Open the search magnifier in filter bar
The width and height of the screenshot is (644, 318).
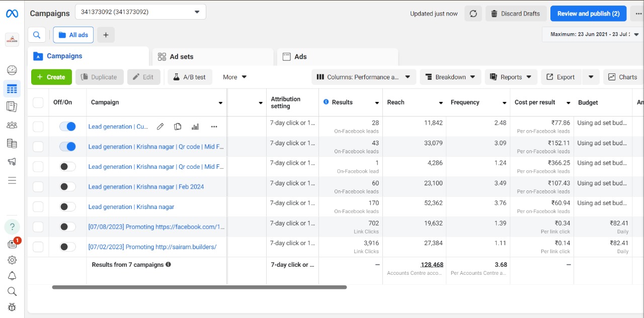pyautogui.click(x=37, y=35)
